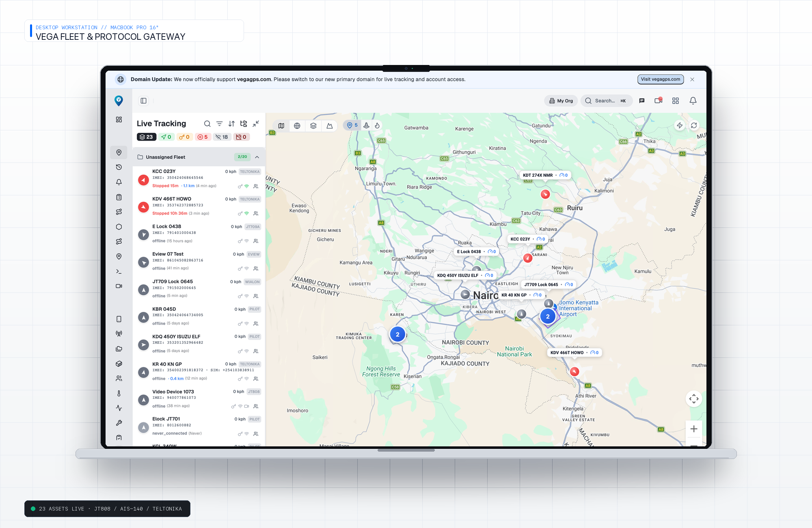Collapse the Unassigned Fleet group
Viewport: 812px width, 528px height.
257,157
